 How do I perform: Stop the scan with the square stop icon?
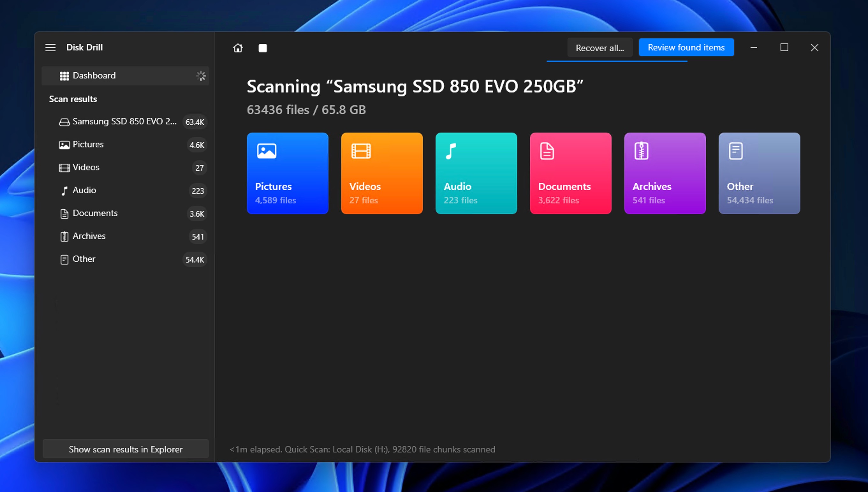pos(263,48)
